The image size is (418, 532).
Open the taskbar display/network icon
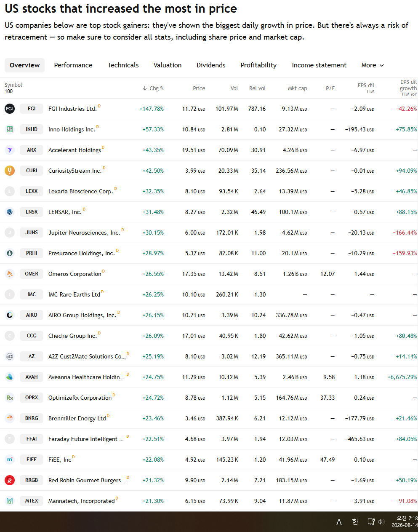point(371,522)
